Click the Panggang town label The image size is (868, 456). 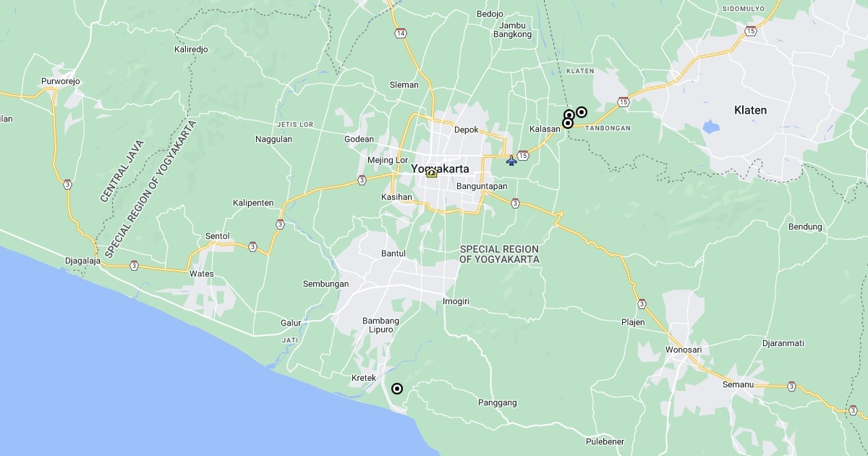click(498, 402)
